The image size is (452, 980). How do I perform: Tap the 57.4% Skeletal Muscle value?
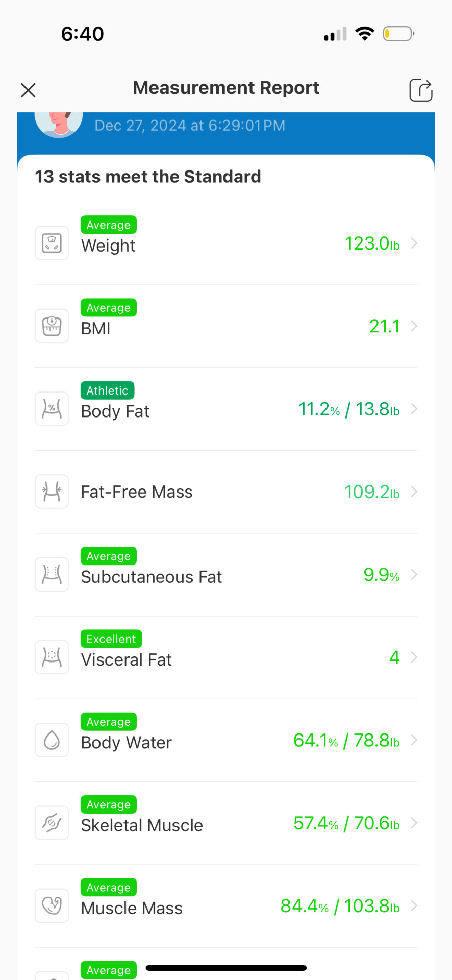316,823
